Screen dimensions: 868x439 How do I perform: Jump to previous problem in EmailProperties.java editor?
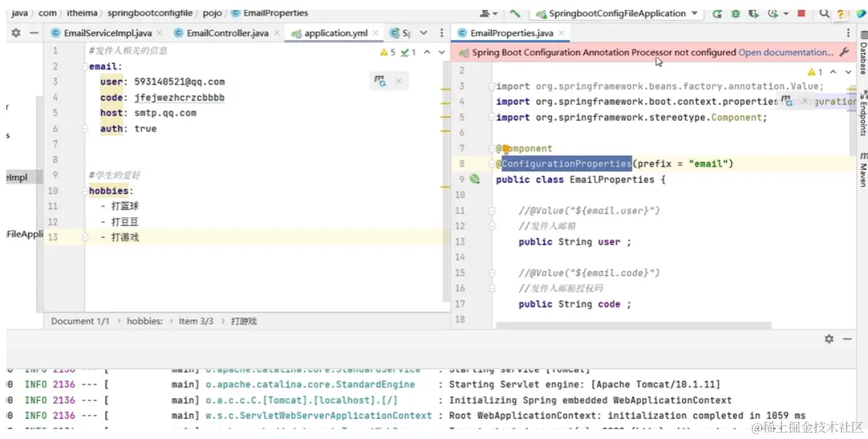(x=833, y=72)
